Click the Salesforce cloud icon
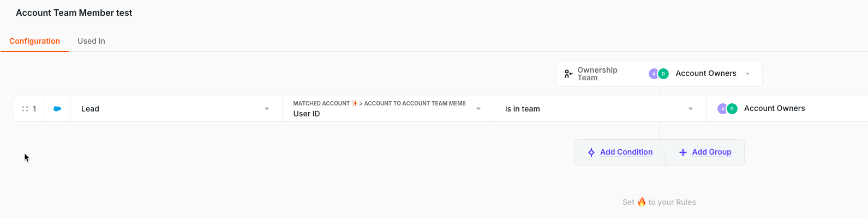 click(57, 109)
